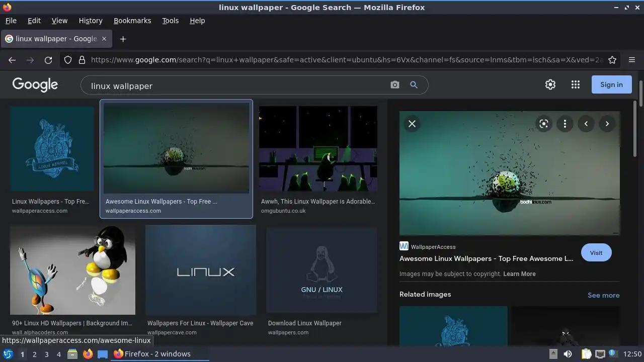Image resolution: width=644 pixels, height=362 pixels.
Task: Click the Google logo
Action: tap(35, 84)
